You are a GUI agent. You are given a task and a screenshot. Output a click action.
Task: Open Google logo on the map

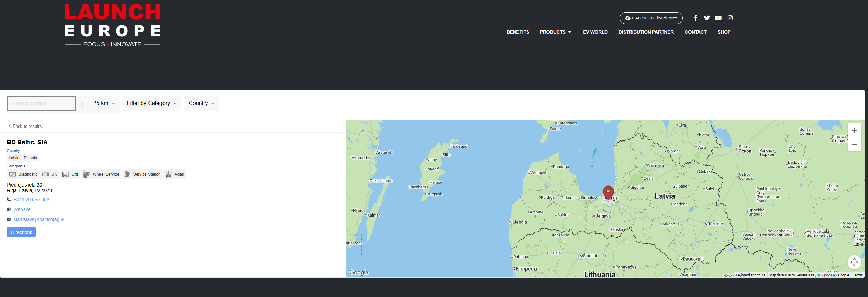pyautogui.click(x=359, y=272)
